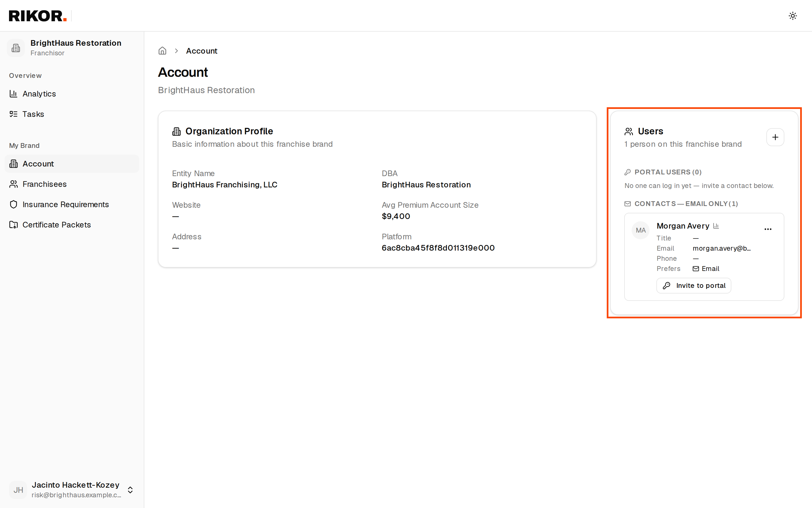
Task: Click the MA avatar for Morgan Avery
Action: 641,230
